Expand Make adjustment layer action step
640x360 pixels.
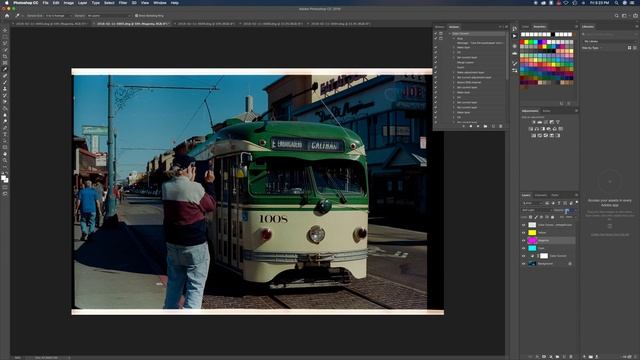(453, 72)
